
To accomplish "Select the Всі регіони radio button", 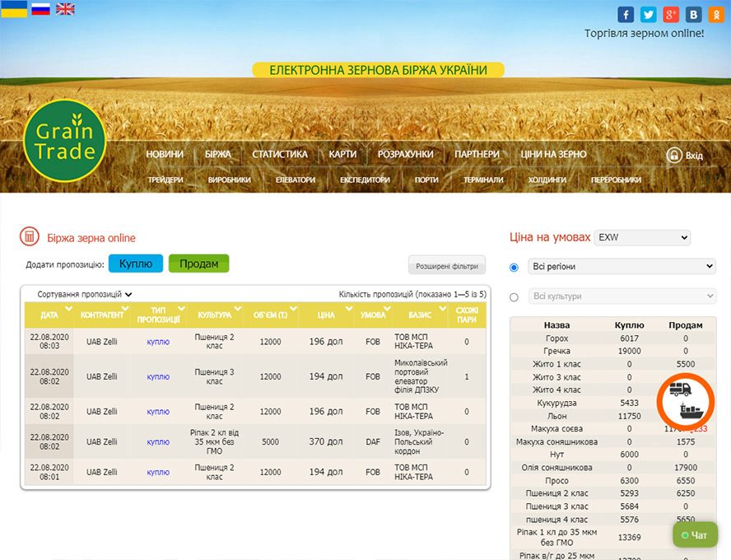I will pyautogui.click(x=514, y=268).
